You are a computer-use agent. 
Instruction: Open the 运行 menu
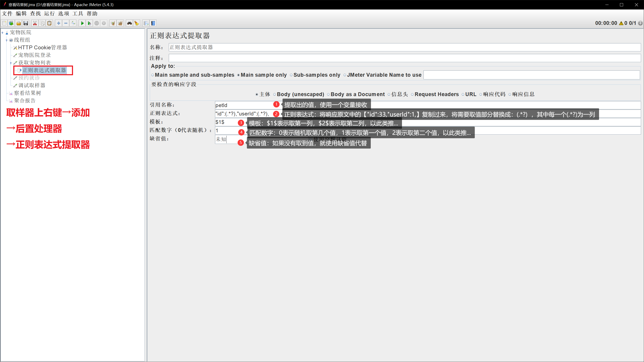49,13
